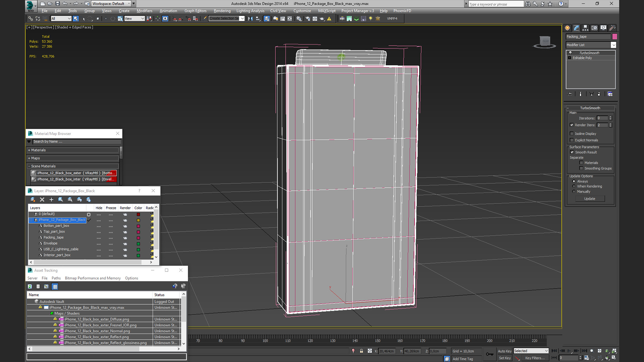Click the Go to Start playback button
The width and height of the screenshot is (644, 362).
point(554,351)
